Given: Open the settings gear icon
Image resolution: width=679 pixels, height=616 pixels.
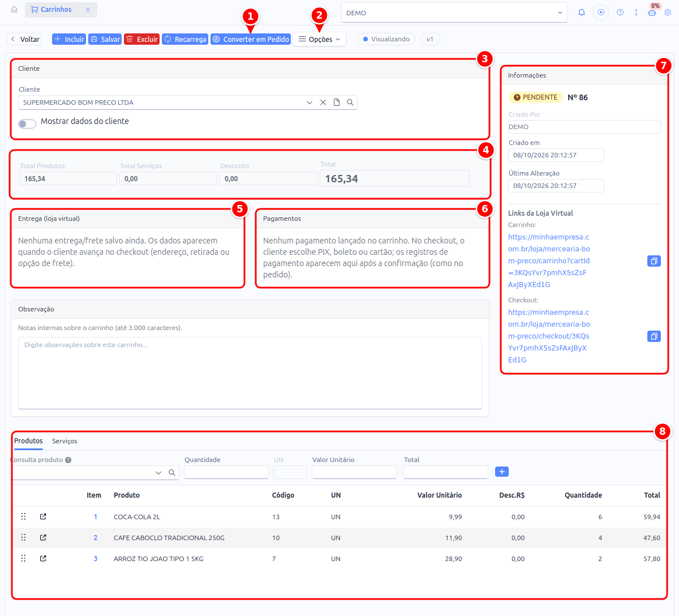Looking at the screenshot, I should pyautogui.click(x=668, y=12).
